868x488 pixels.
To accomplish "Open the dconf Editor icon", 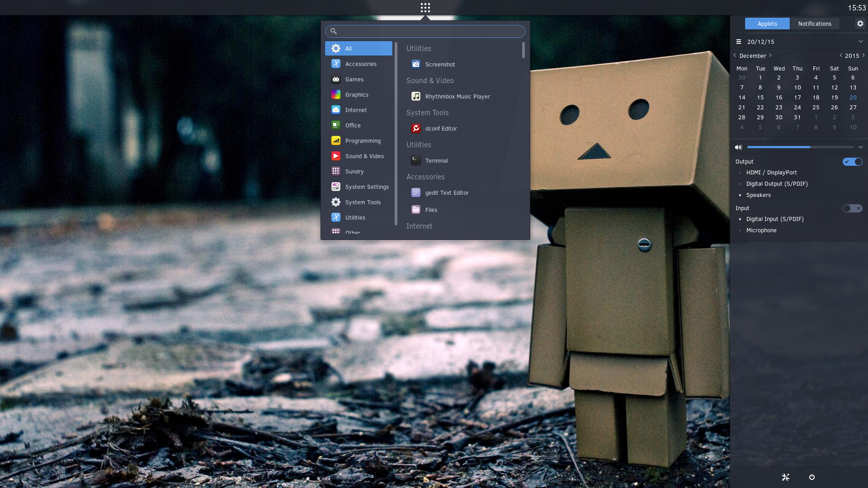I will 416,129.
